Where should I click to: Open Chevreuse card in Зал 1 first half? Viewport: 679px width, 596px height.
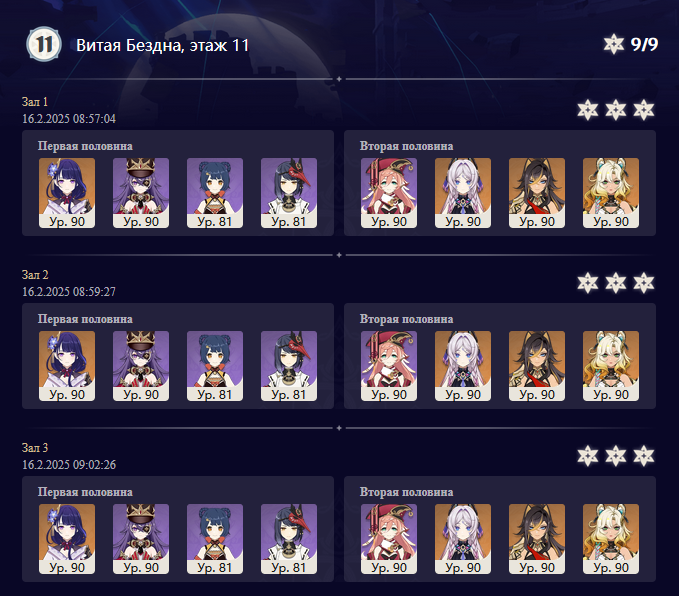141,193
